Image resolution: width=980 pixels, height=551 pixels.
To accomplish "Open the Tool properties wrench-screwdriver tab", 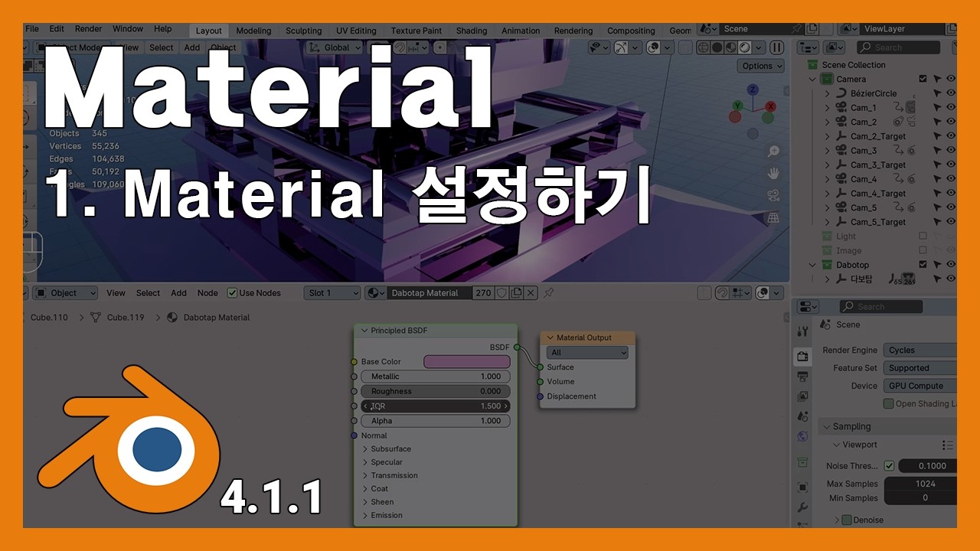I will click(x=802, y=331).
